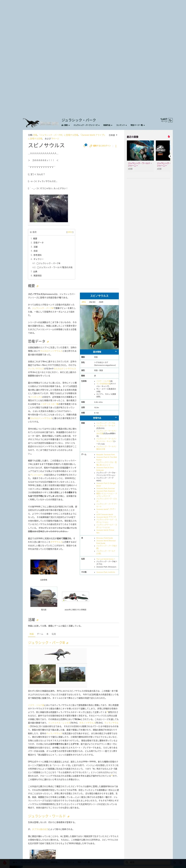Open the three-dot more actions menu
This screenshot has height=868, width=186.
point(116,146)
